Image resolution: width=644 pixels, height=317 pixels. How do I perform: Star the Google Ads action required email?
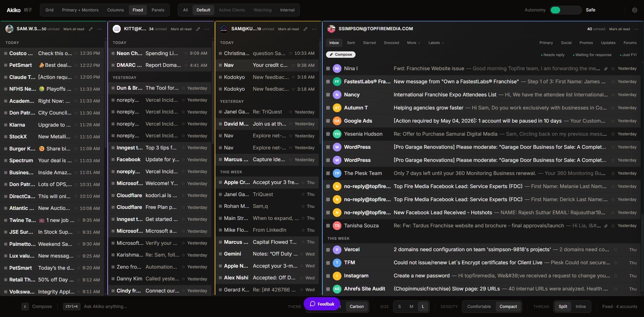coord(613,121)
